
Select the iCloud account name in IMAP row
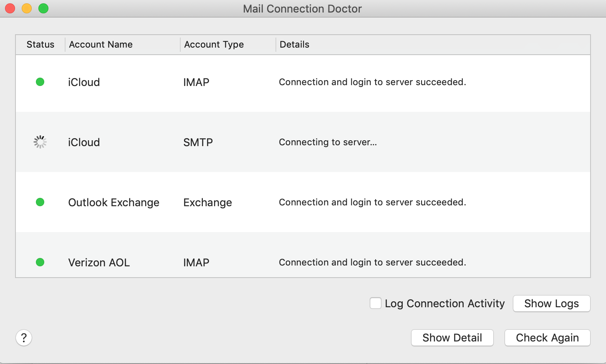84,82
